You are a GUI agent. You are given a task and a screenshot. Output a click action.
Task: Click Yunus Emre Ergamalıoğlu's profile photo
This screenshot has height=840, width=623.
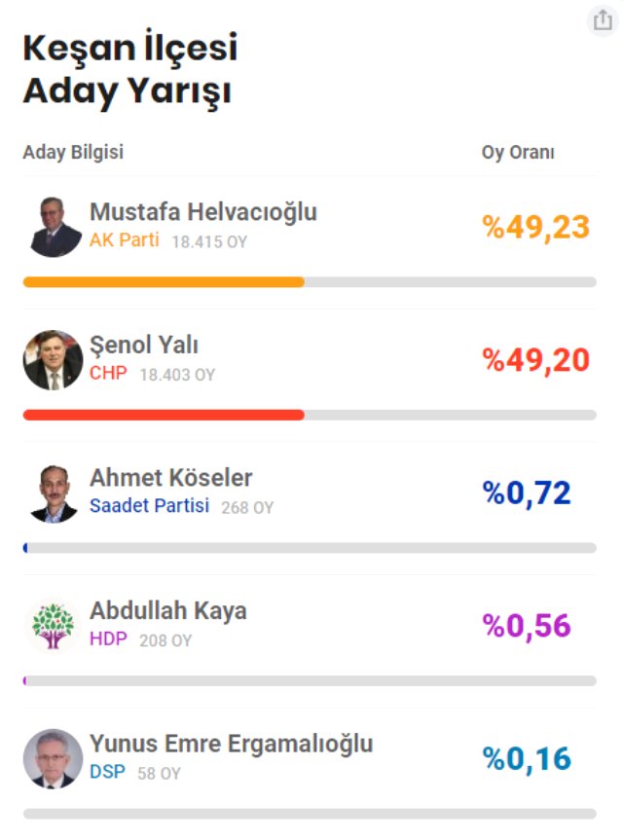pyautogui.click(x=53, y=758)
